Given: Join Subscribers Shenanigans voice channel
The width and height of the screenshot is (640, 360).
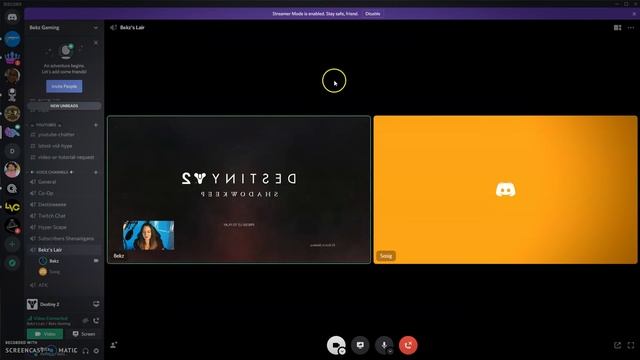Looking at the screenshot, I should point(64,238).
